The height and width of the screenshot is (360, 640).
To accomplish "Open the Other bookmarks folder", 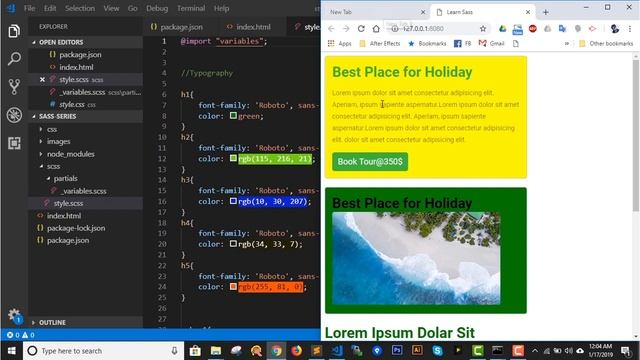I will coord(606,44).
